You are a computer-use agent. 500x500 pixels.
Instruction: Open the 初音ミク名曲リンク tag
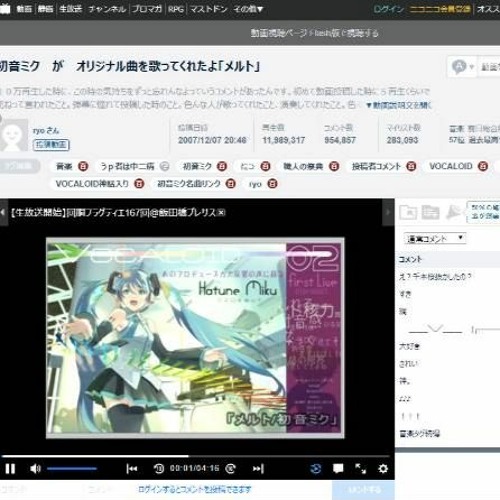pyautogui.click(x=189, y=184)
